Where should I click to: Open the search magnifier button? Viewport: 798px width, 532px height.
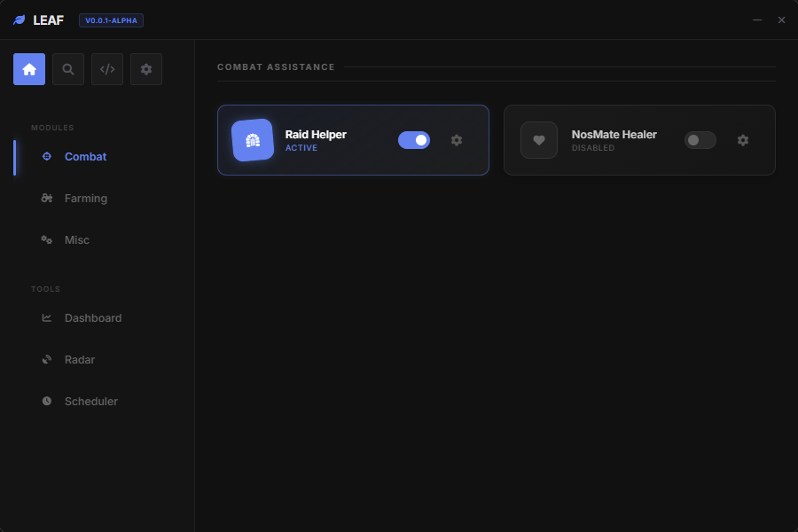tap(68, 69)
